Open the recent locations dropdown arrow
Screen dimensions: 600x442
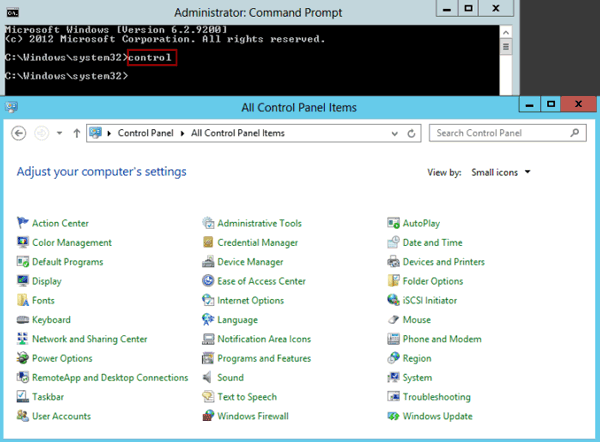point(59,133)
